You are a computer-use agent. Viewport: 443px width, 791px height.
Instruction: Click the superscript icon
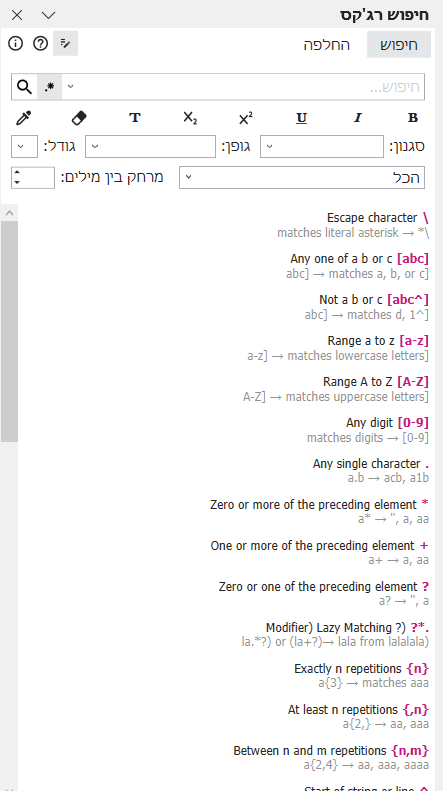(246, 119)
